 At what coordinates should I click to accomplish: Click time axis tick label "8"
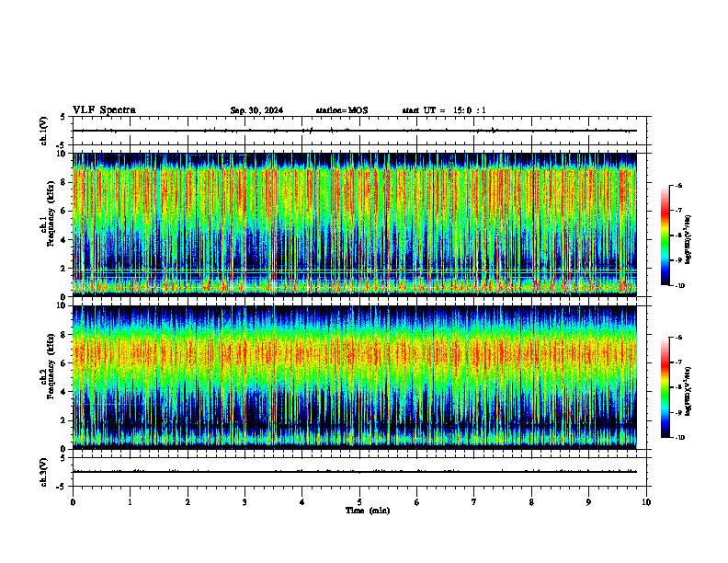coord(531,502)
